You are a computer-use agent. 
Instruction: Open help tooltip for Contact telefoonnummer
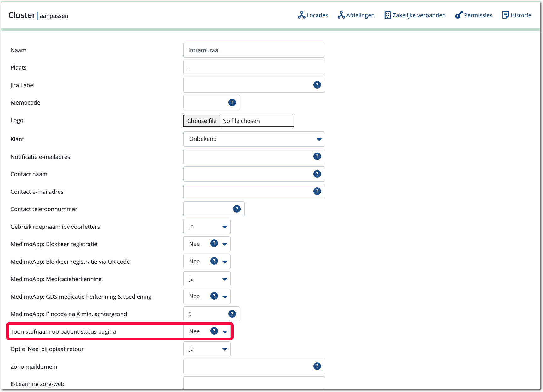click(x=237, y=209)
